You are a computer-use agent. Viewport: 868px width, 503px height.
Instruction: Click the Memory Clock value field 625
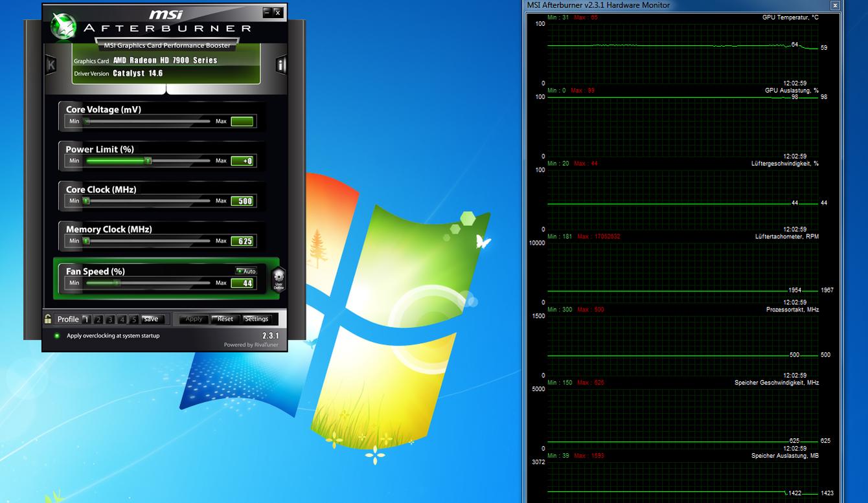tap(242, 241)
